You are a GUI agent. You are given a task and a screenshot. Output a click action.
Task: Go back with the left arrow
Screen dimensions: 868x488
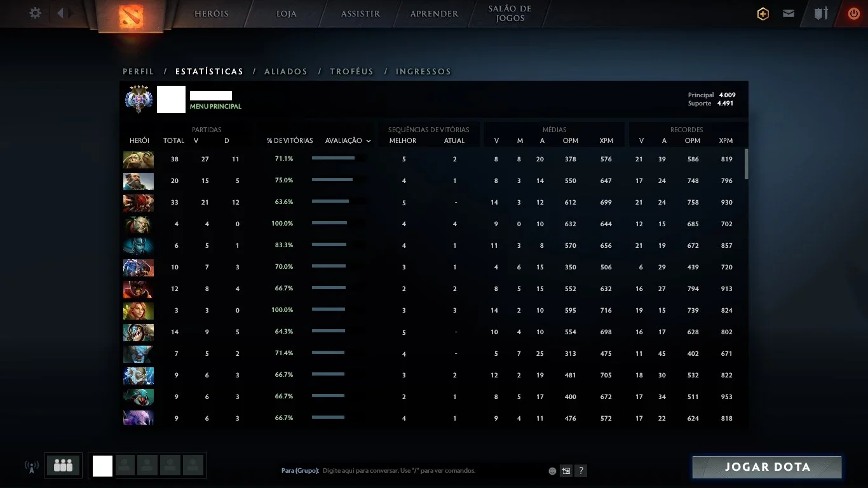tap(60, 13)
